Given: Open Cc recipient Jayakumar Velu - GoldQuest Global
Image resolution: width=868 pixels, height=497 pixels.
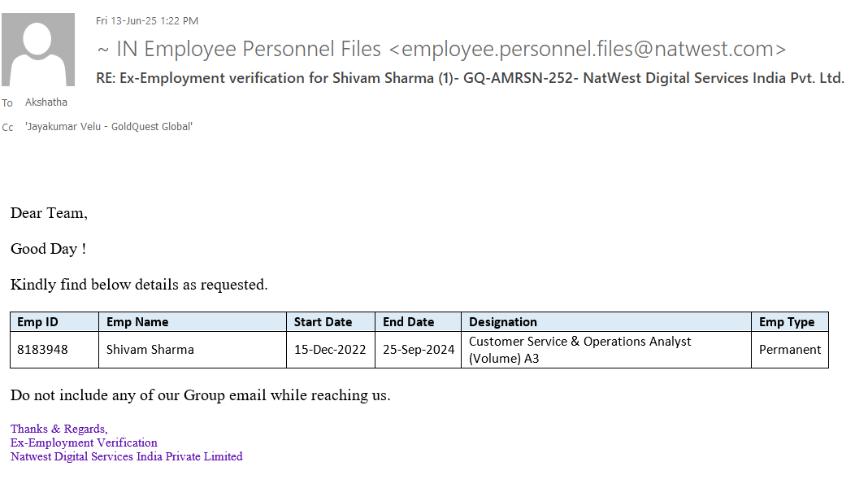Looking at the screenshot, I should [x=109, y=126].
